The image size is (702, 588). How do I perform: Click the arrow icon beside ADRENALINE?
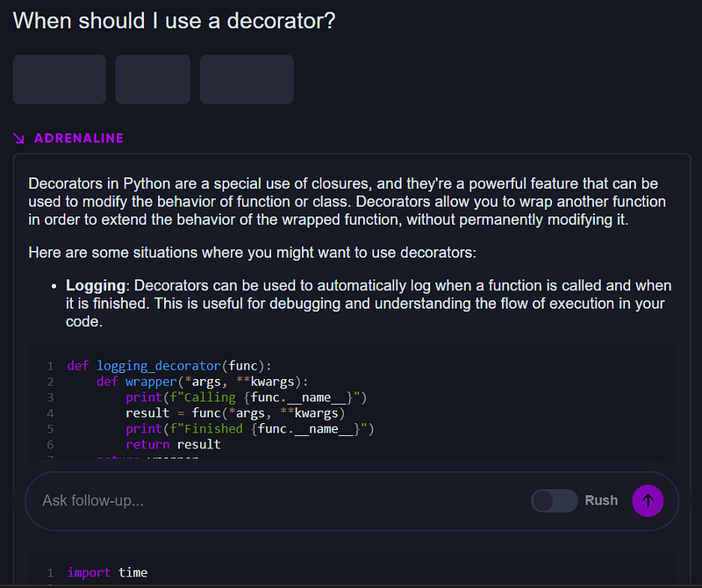click(18, 139)
